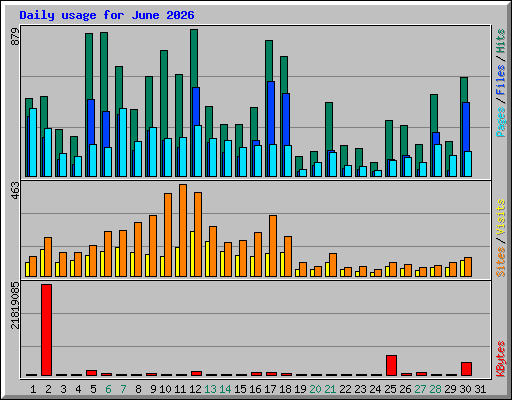Click the Pages legend label

pyautogui.click(x=500, y=122)
